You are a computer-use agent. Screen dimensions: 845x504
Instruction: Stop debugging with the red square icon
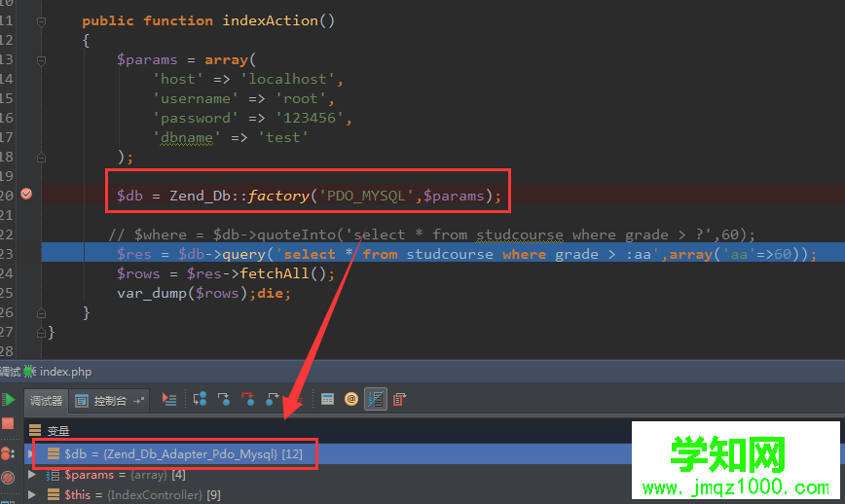[8, 424]
